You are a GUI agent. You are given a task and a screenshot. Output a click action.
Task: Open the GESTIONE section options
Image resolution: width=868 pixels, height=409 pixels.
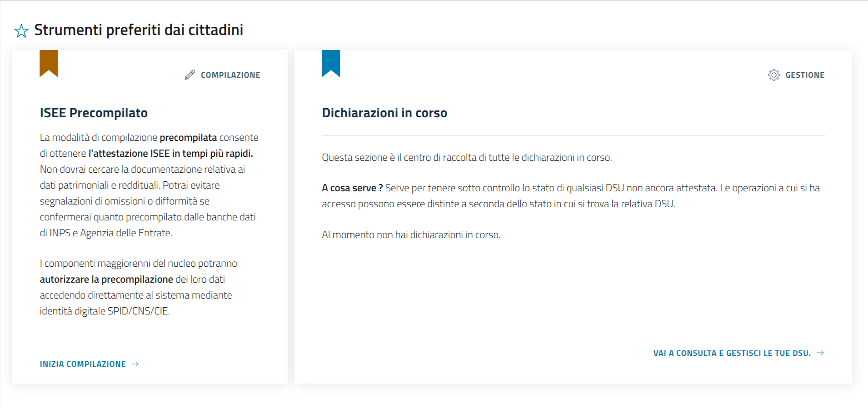coord(805,75)
